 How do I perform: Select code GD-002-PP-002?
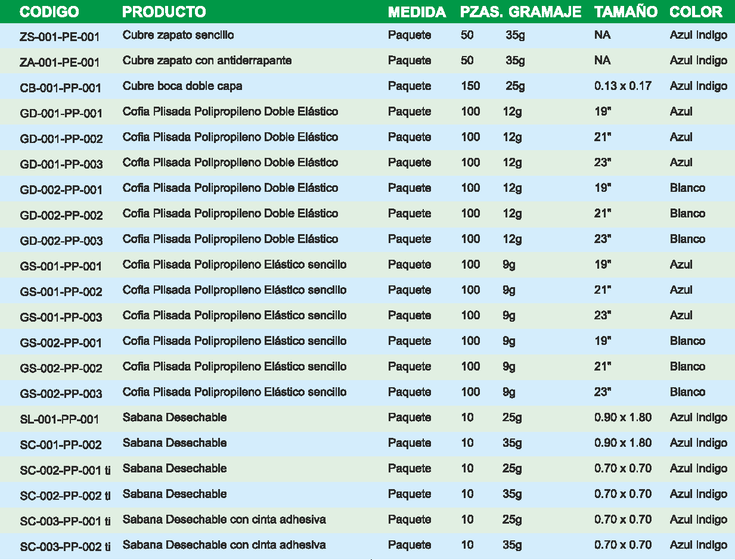pos(61,216)
